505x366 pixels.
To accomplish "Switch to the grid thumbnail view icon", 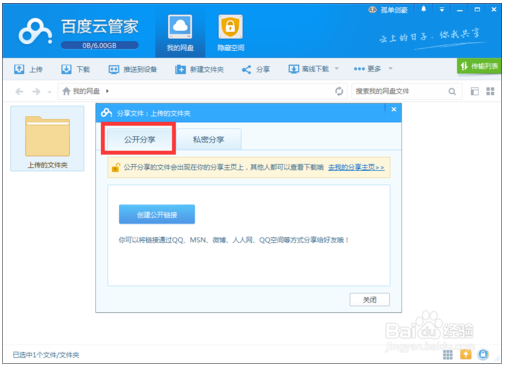I will pos(490,91).
